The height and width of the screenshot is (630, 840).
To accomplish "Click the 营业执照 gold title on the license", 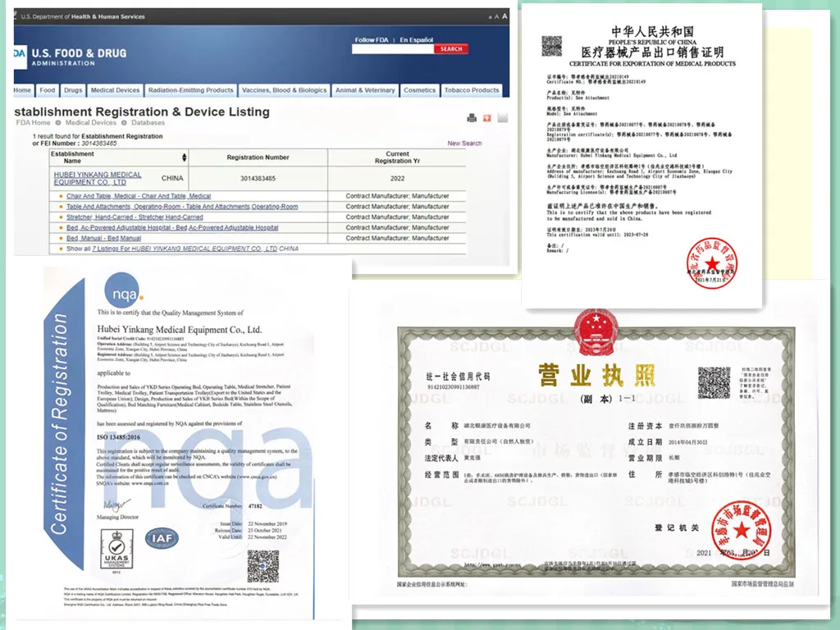I will click(596, 374).
